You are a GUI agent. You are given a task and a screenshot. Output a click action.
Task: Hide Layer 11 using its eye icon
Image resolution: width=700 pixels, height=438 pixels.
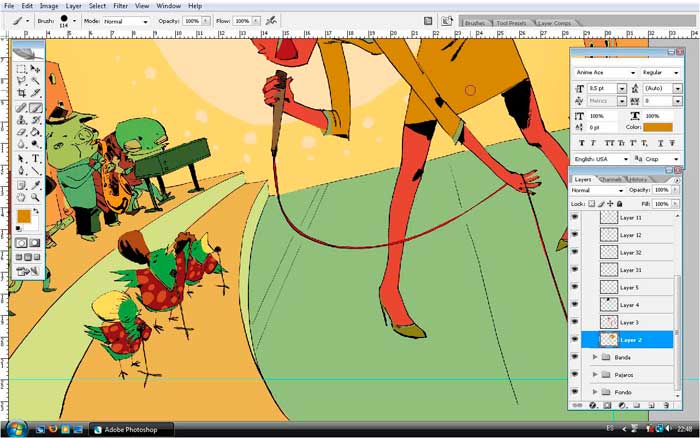point(574,217)
